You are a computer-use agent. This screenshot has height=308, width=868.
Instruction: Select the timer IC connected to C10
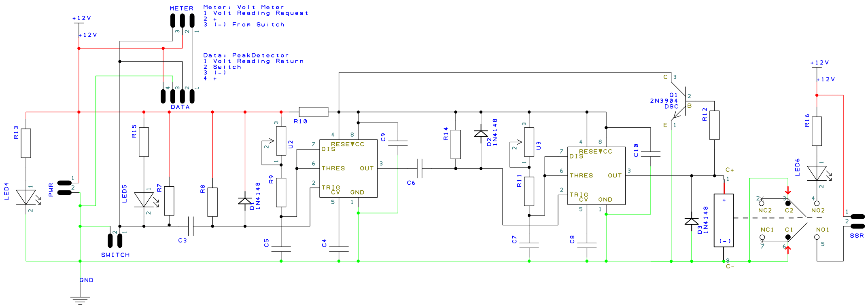point(596,176)
